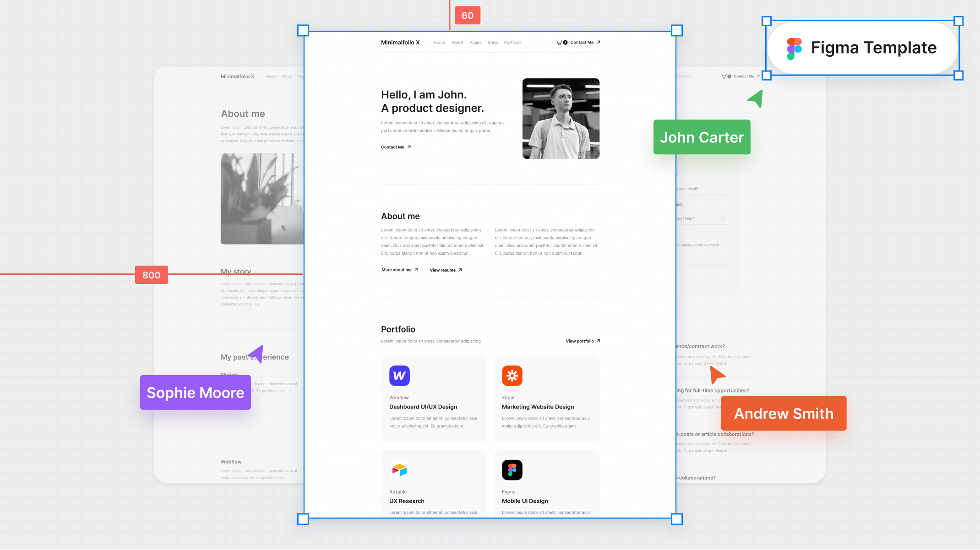The width and height of the screenshot is (980, 550).
Task: Select the Portfolio tab in navigation
Action: (512, 43)
